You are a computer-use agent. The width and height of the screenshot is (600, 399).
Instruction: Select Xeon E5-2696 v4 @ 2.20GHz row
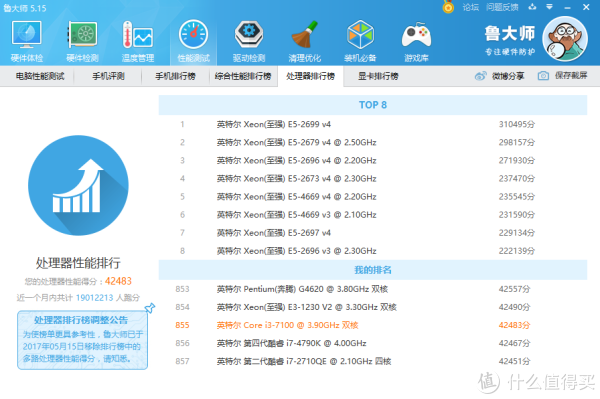point(373,160)
